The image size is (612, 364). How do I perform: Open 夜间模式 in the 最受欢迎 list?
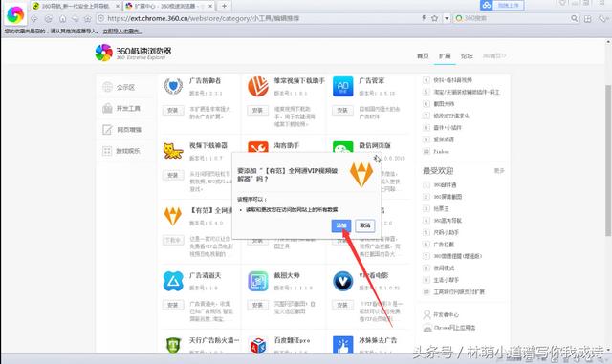444,268
